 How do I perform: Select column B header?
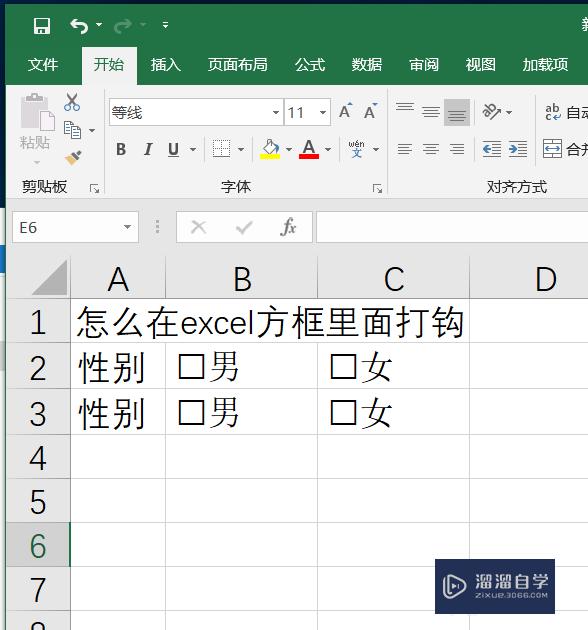(x=242, y=278)
